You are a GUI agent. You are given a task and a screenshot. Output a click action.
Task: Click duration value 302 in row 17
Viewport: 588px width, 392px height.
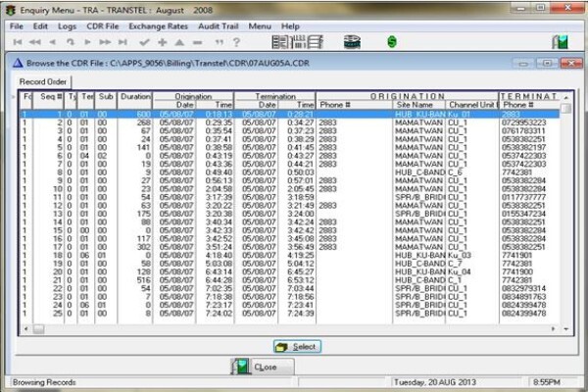coord(144,247)
